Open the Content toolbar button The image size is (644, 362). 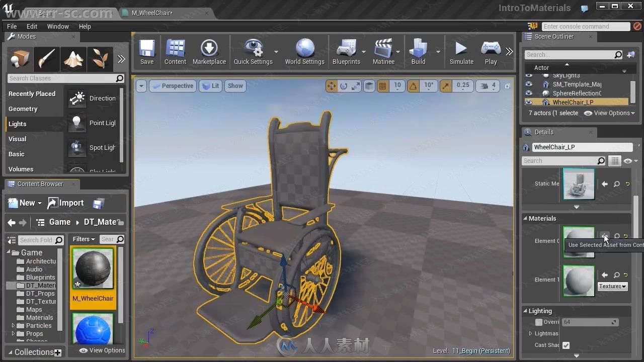[175, 52]
